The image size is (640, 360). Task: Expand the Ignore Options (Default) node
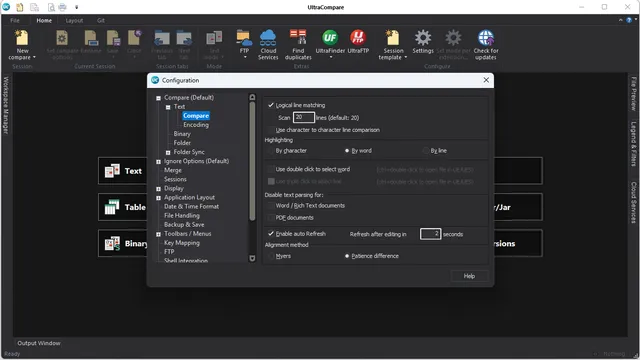coord(158,162)
